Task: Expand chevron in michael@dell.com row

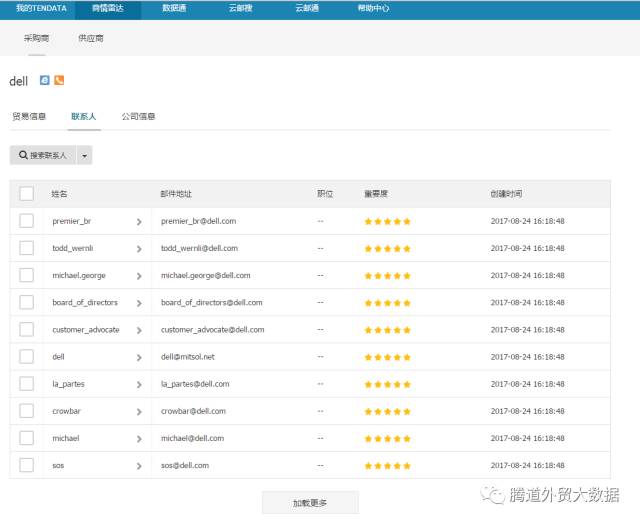Action: tap(139, 439)
